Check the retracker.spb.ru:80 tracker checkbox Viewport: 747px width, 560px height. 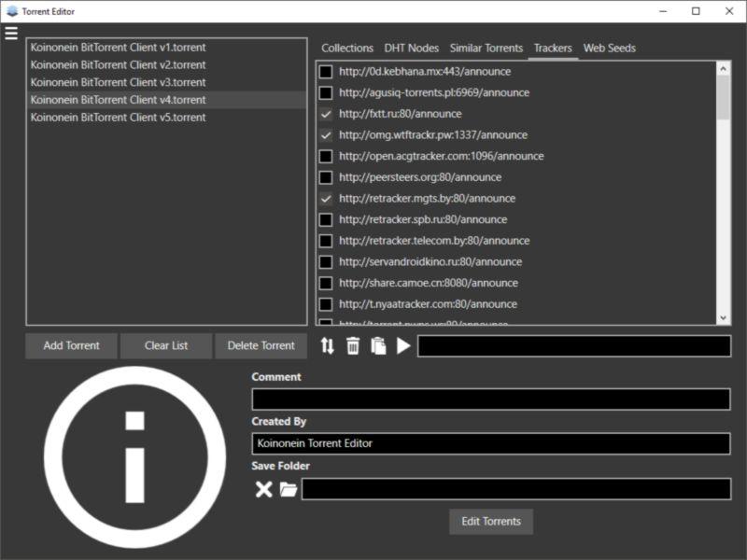[x=326, y=219]
